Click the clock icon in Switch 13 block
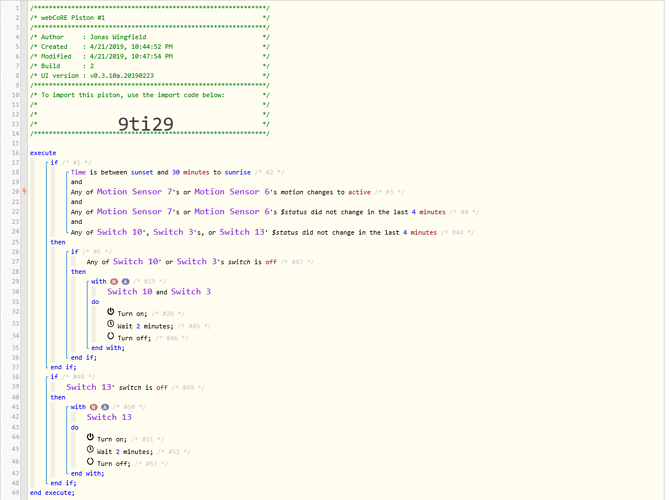 90,450
